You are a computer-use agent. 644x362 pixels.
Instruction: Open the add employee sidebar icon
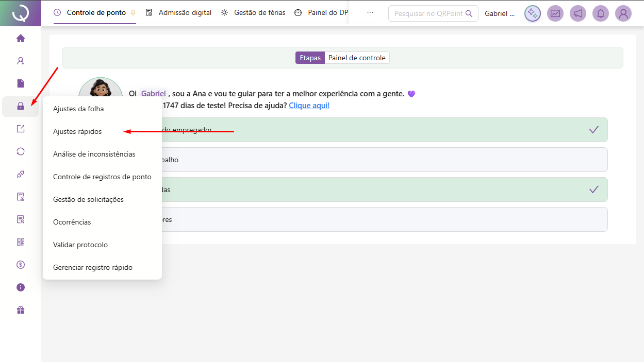click(x=21, y=61)
